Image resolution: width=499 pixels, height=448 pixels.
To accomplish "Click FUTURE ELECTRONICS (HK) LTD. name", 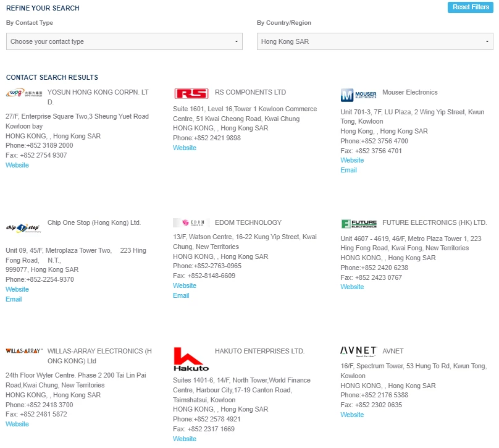I will click(x=435, y=222).
